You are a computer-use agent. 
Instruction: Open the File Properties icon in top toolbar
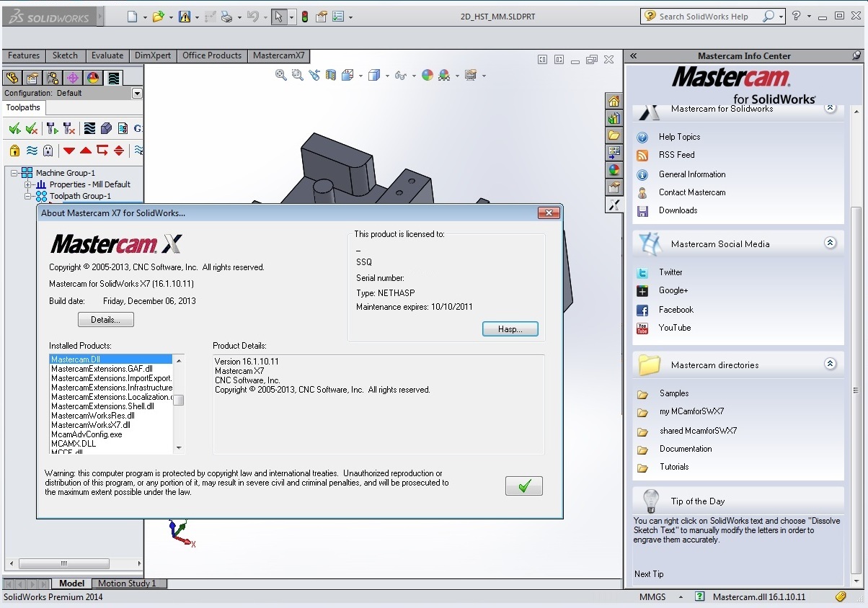tap(322, 17)
